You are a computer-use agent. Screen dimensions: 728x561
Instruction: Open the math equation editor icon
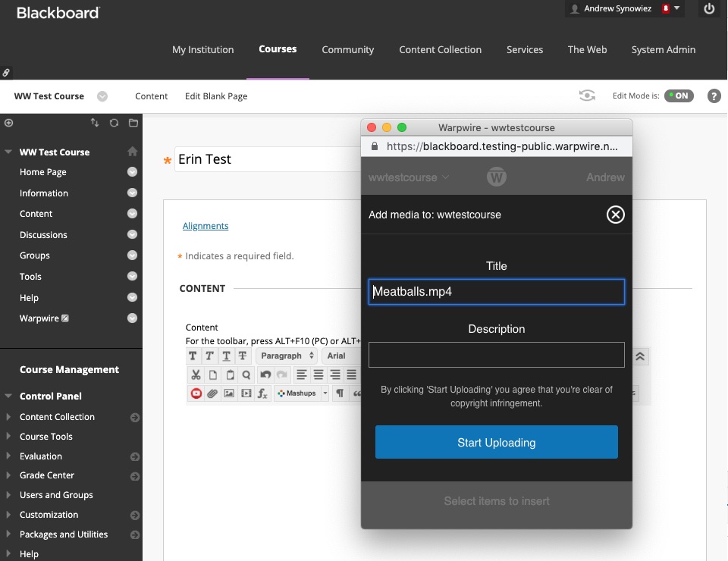click(x=262, y=393)
